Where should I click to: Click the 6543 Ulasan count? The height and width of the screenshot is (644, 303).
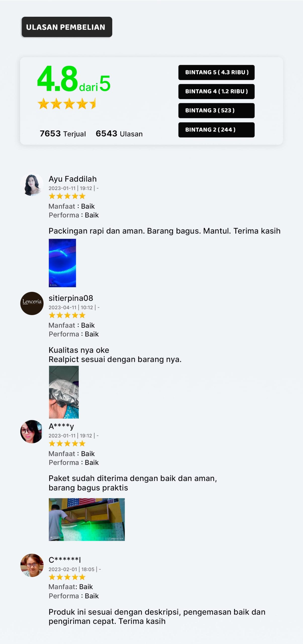click(119, 134)
